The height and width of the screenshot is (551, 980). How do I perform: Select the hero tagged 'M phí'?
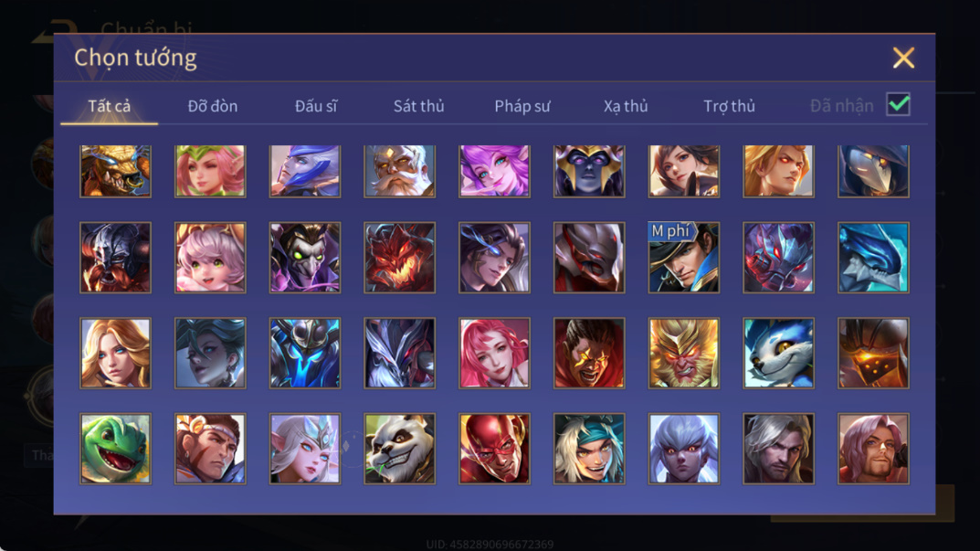(684, 258)
